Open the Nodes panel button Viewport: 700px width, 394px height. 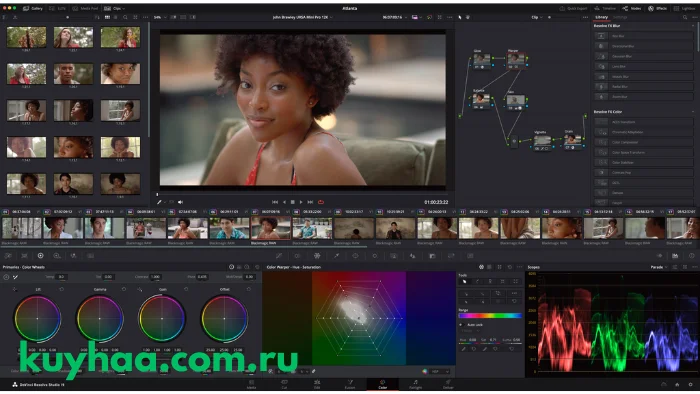coord(632,8)
